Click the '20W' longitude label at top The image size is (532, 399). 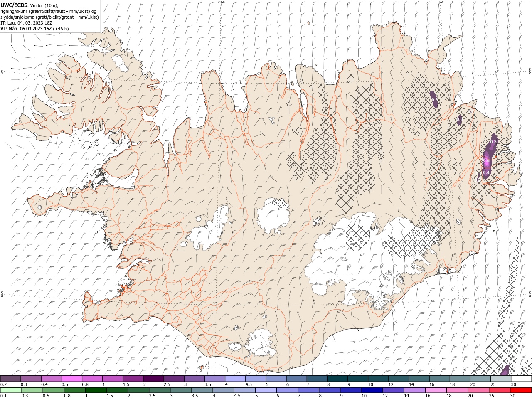221,2
